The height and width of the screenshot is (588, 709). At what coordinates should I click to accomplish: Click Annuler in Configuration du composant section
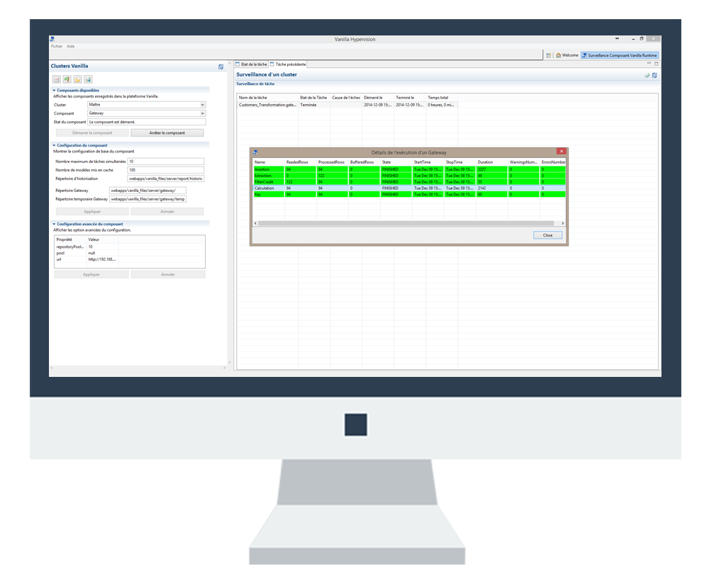point(167,212)
